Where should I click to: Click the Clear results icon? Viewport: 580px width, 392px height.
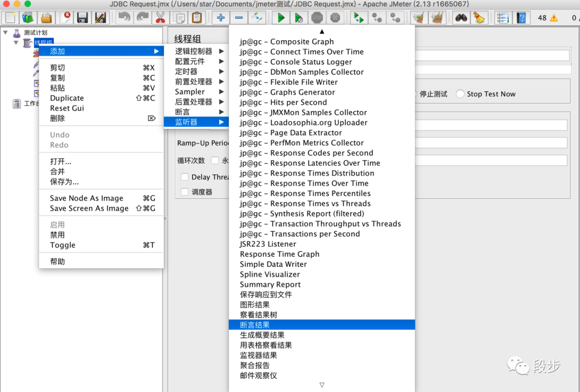pos(419,17)
